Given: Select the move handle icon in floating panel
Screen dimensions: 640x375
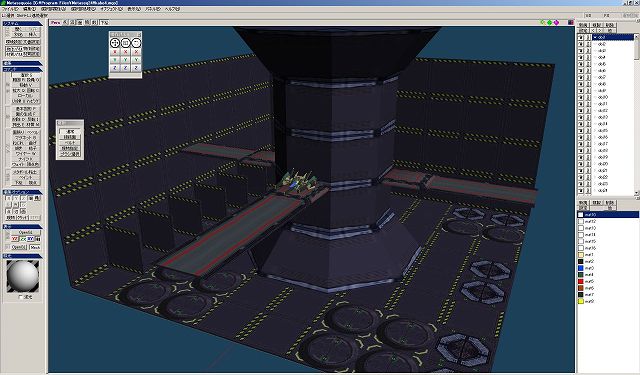Looking at the screenshot, I should 115,42.
